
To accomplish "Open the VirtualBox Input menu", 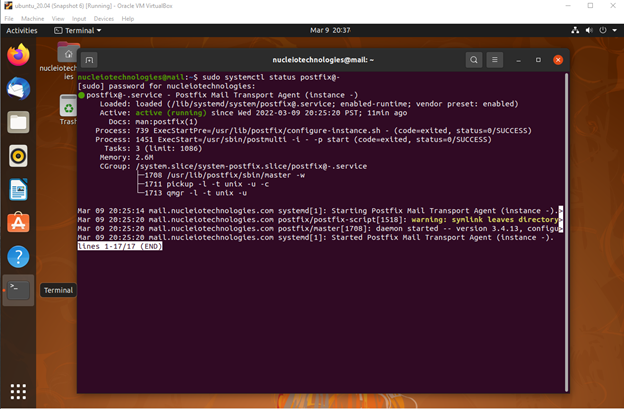I will tap(79, 19).
